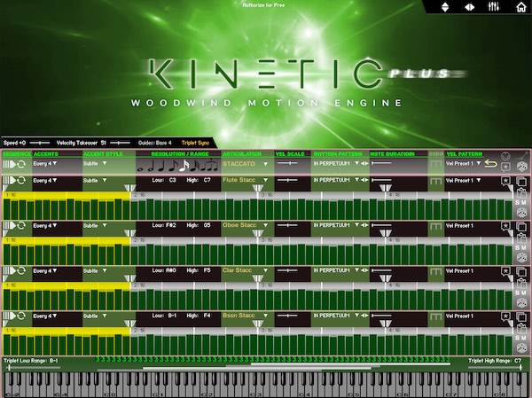Image resolution: width=532 pixels, height=398 pixels.
Task: Toggle Triplet Sync option
Action: click(x=195, y=143)
